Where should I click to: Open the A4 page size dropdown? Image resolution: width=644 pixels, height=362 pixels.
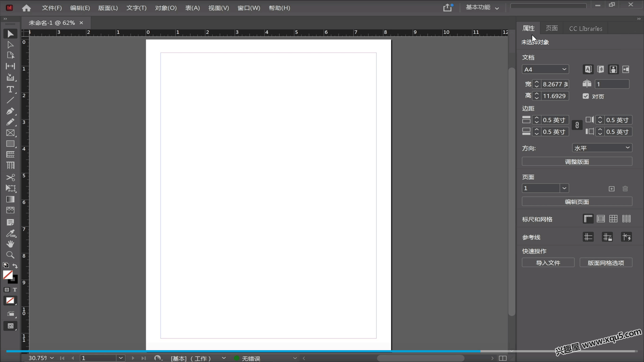[x=545, y=69]
